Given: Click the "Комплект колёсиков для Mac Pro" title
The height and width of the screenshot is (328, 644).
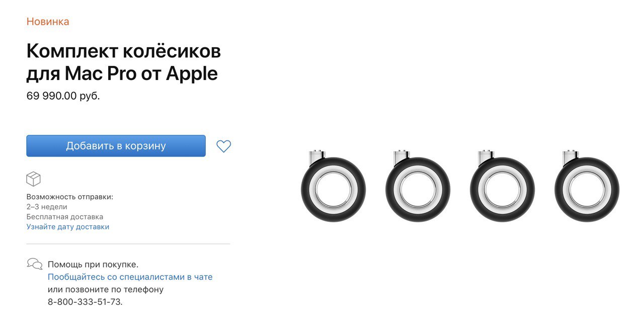Looking at the screenshot, I should pos(124,62).
